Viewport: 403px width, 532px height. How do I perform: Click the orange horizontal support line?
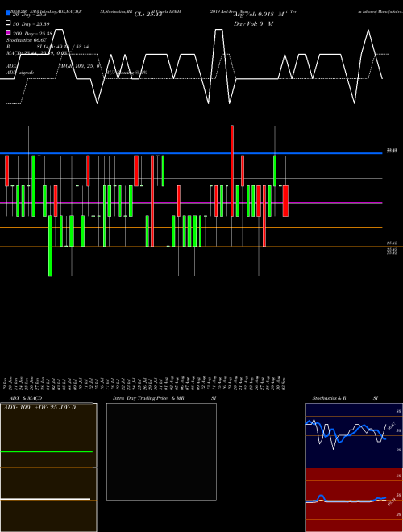coord(191,227)
